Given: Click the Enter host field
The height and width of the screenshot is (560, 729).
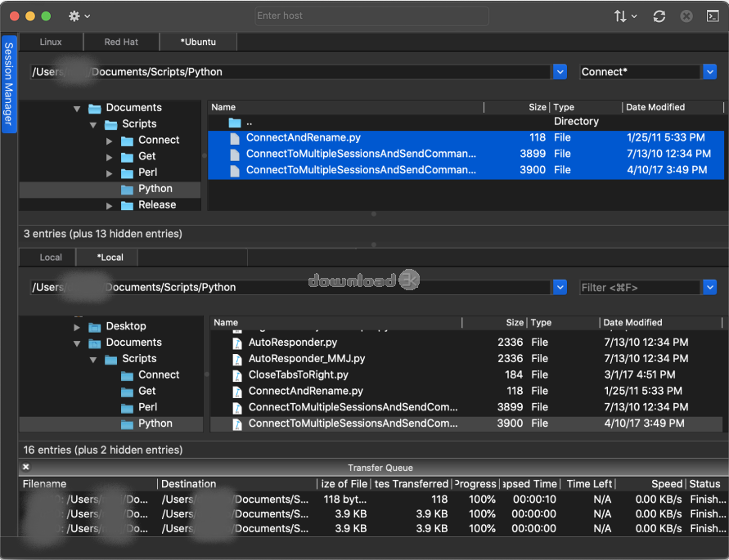Looking at the screenshot, I should click(x=372, y=16).
